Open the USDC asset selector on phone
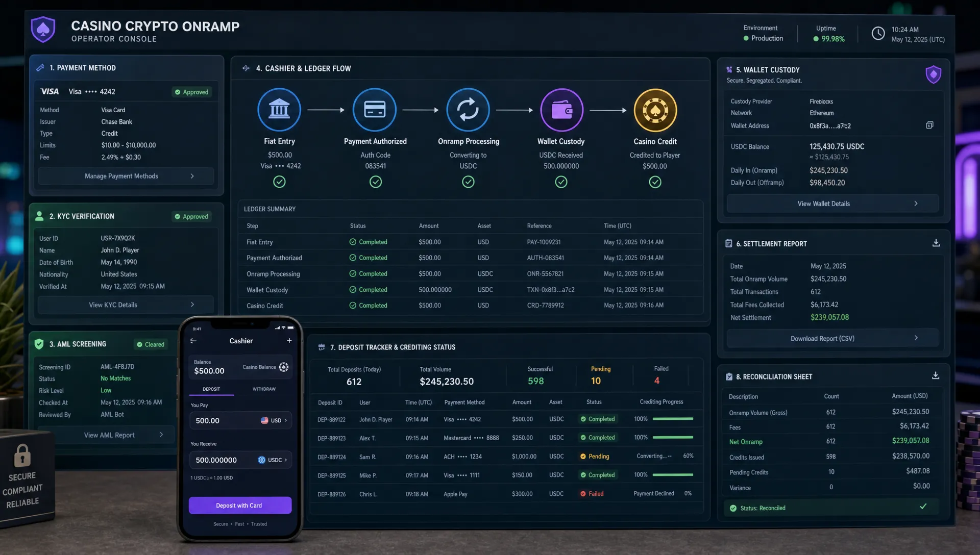The width and height of the screenshot is (980, 555). [273, 460]
